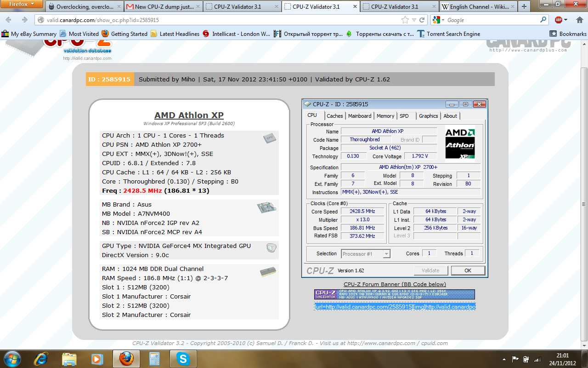Open a new tab with the plus button
Screen dimensions: 588x368
(524, 6)
